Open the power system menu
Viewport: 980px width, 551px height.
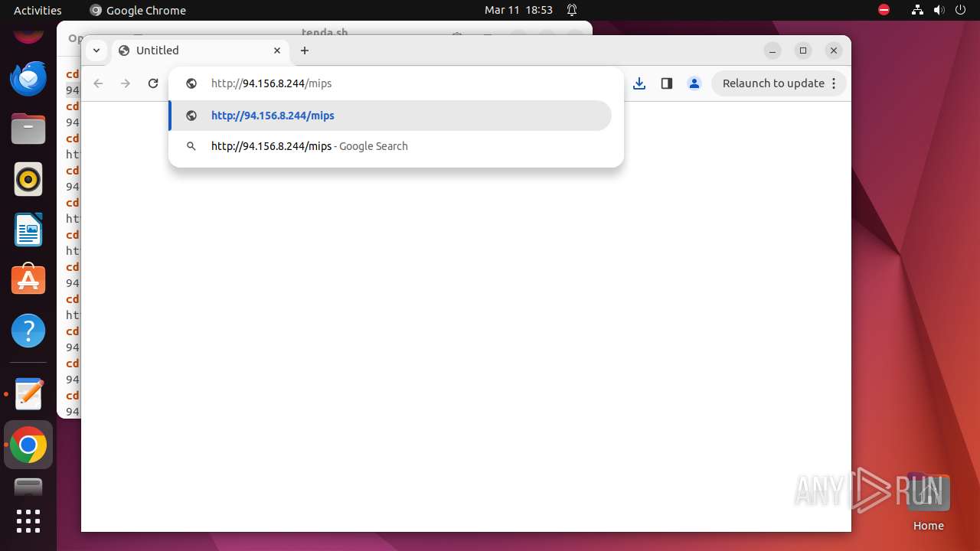[959, 10]
